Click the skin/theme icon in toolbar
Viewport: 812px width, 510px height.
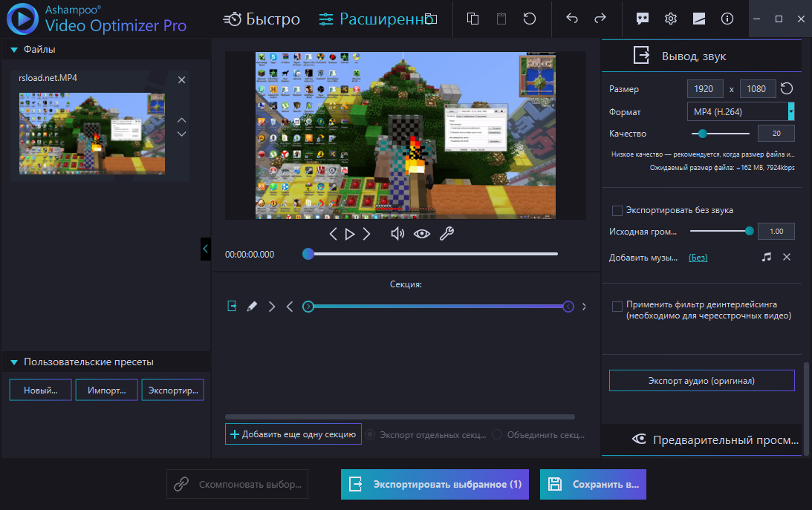point(699,19)
